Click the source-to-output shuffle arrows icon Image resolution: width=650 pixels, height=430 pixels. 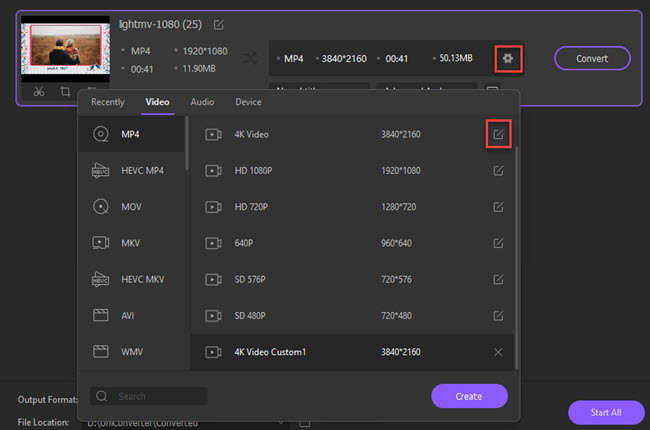pyautogui.click(x=250, y=58)
